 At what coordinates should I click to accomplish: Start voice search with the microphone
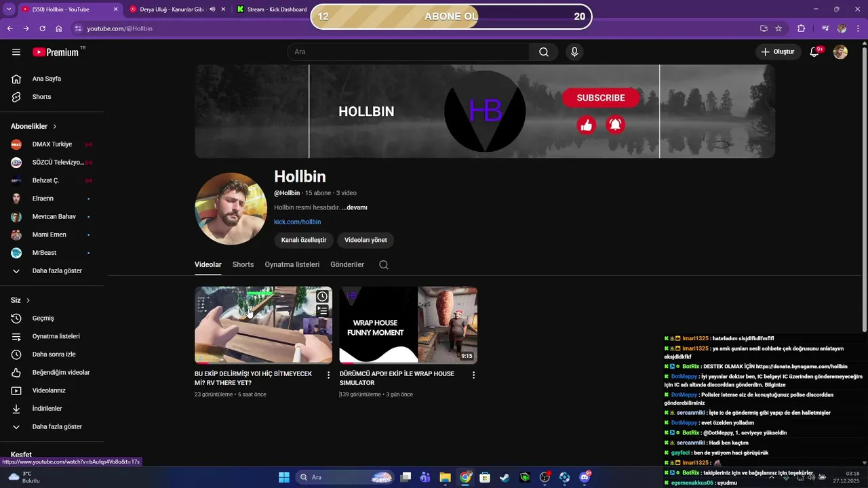(574, 52)
